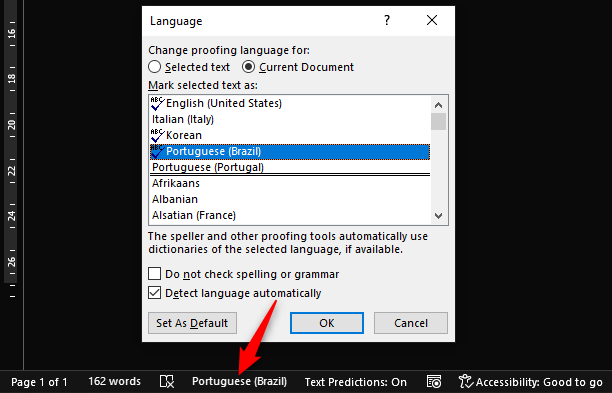The height and width of the screenshot is (393, 612).
Task: Click the language list scroll down arrow
Action: 438,216
